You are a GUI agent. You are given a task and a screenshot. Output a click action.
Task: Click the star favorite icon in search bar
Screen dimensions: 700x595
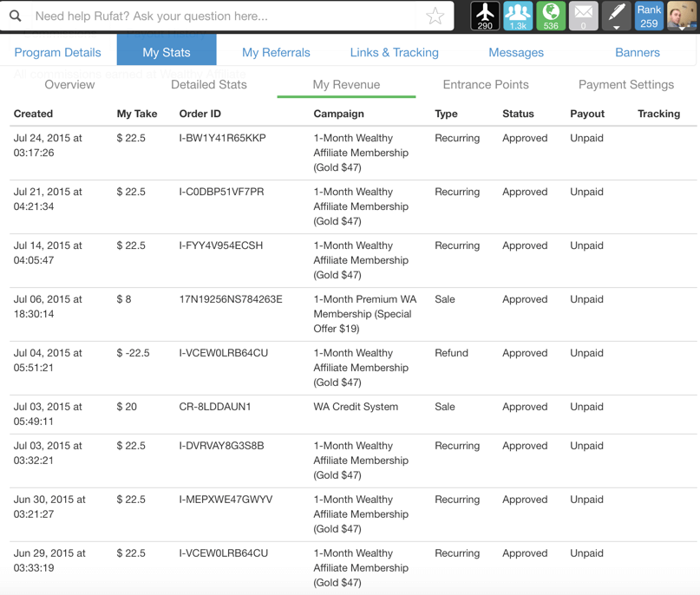click(x=435, y=16)
